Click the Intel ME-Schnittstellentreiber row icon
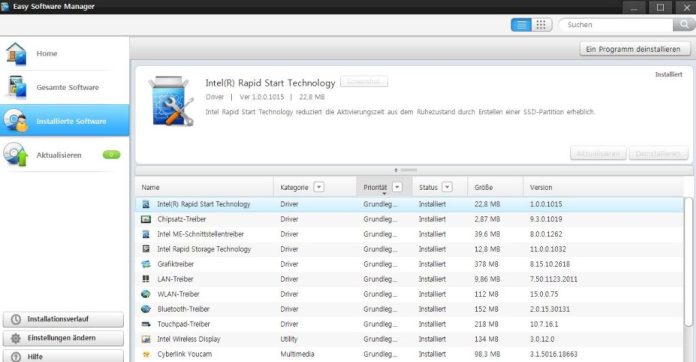Image resolution: width=696 pixels, height=362 pixels. [x=146, y=234]
